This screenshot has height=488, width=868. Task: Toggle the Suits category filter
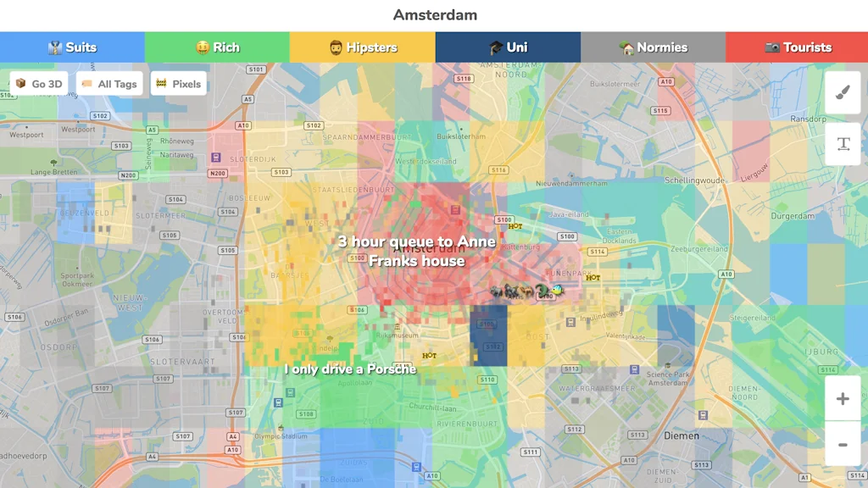point(72,47)
